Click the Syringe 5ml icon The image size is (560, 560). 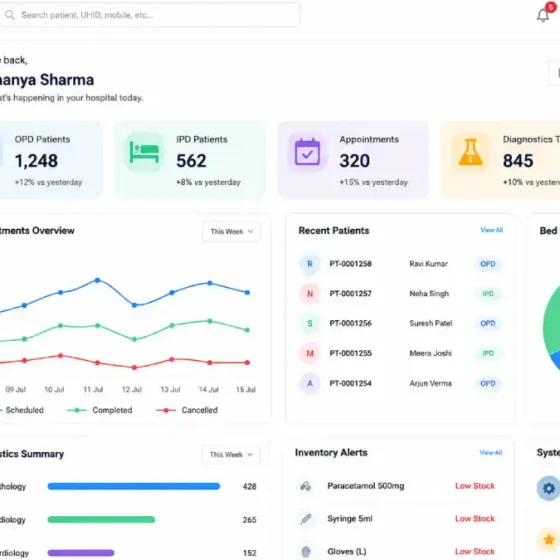coord(306,519)
